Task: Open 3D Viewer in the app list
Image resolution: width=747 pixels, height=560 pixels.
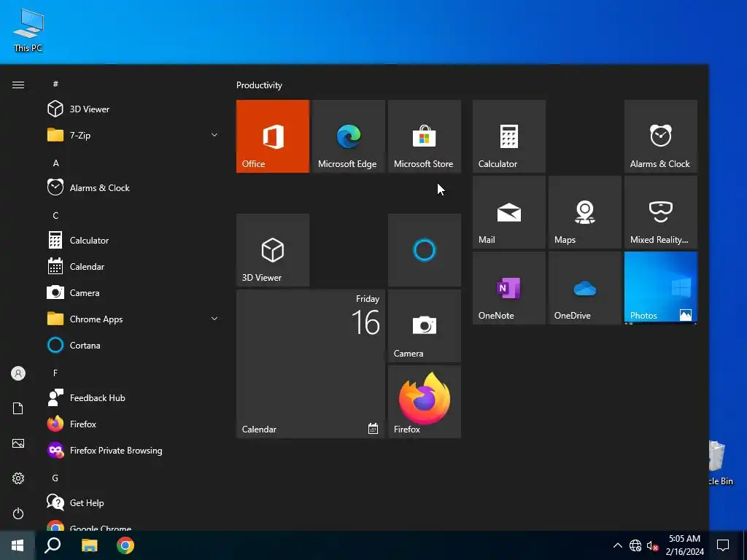Action: click(x=133, y=109)
